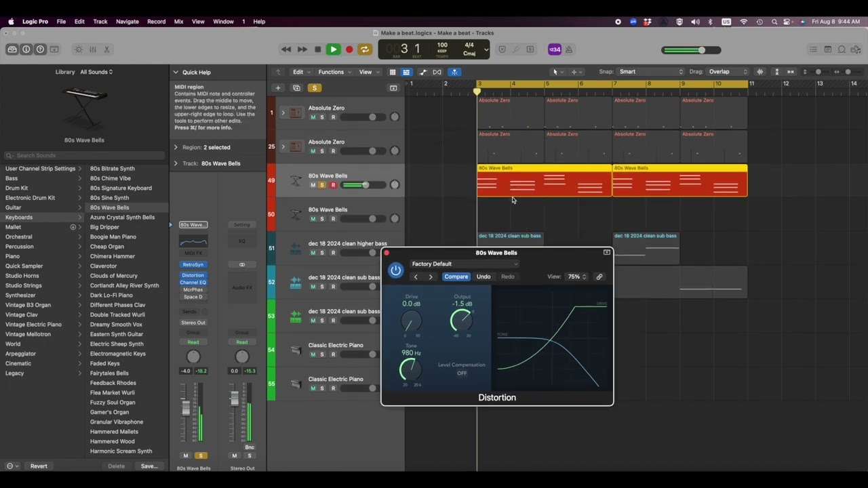Screen dimensions: 868x488
Task: Disable record on 80s Wave Bells track 49
Action: (x=333, y=185)
